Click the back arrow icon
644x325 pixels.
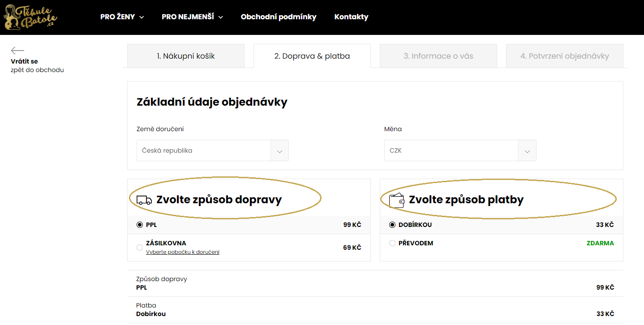click(17, 51)
